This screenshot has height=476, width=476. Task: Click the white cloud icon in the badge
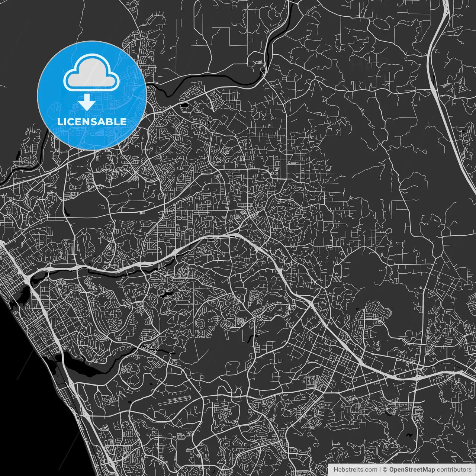pyautogui.click(x=91, y=73)
